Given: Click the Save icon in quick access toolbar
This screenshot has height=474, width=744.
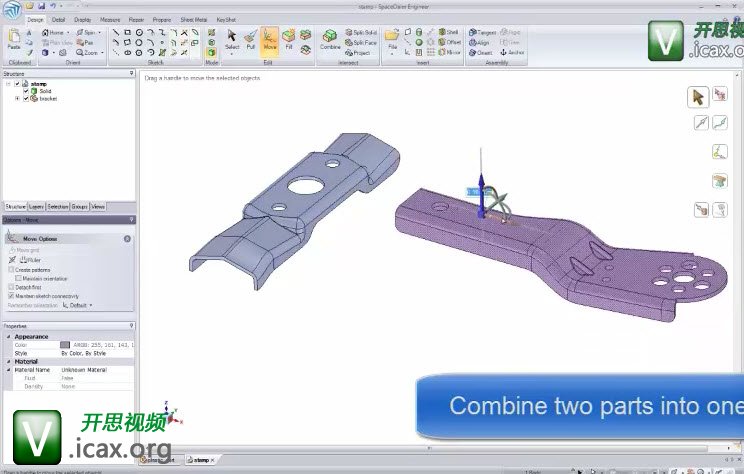Looking at the screenshot, I should (41, 6).
